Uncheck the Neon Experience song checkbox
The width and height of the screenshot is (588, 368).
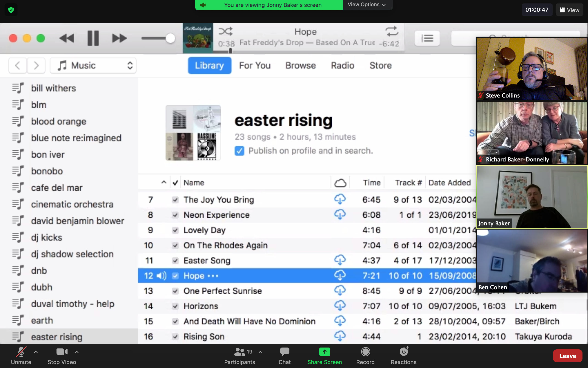click(175, 215)
